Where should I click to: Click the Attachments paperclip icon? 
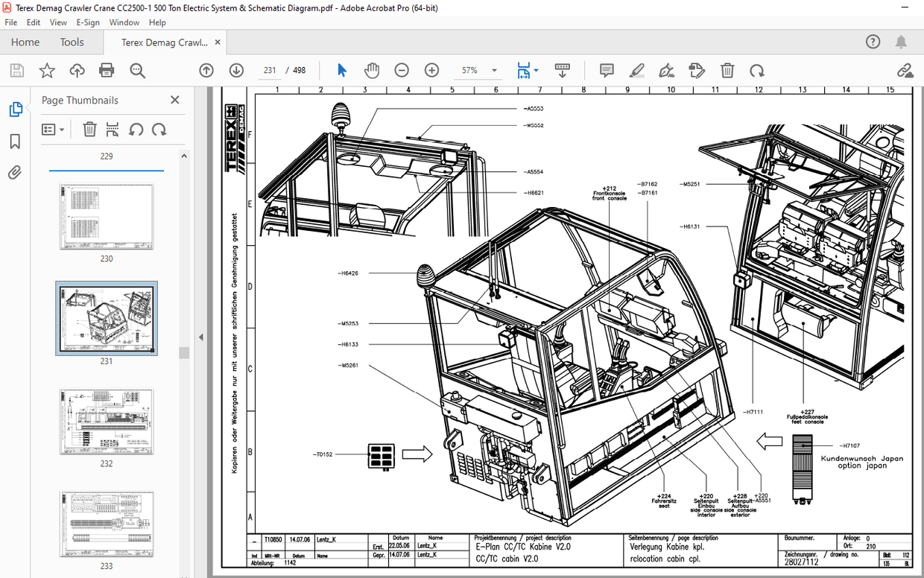click(x=14, y=174)
